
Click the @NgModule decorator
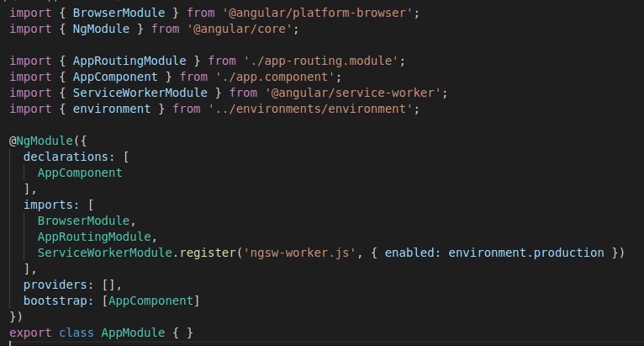pyautogui.click(x=41, y=141)
